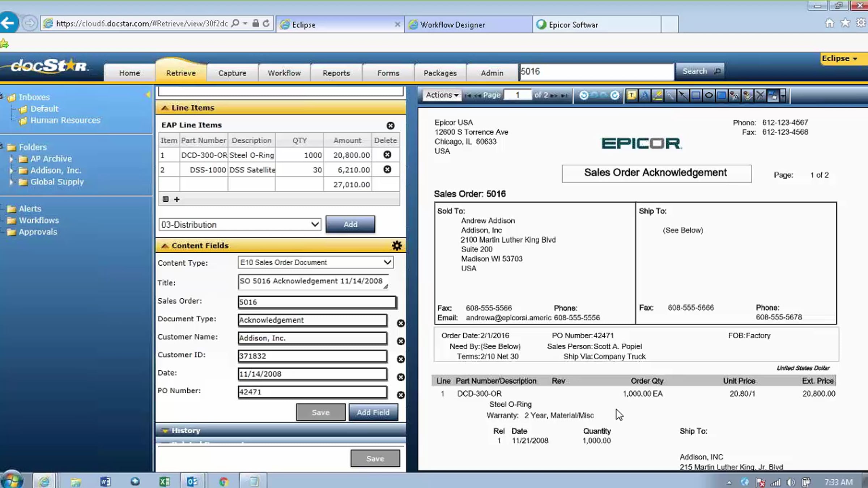Expand the History section
This screenshot has height=488, width=868.
tap(186, 431)
